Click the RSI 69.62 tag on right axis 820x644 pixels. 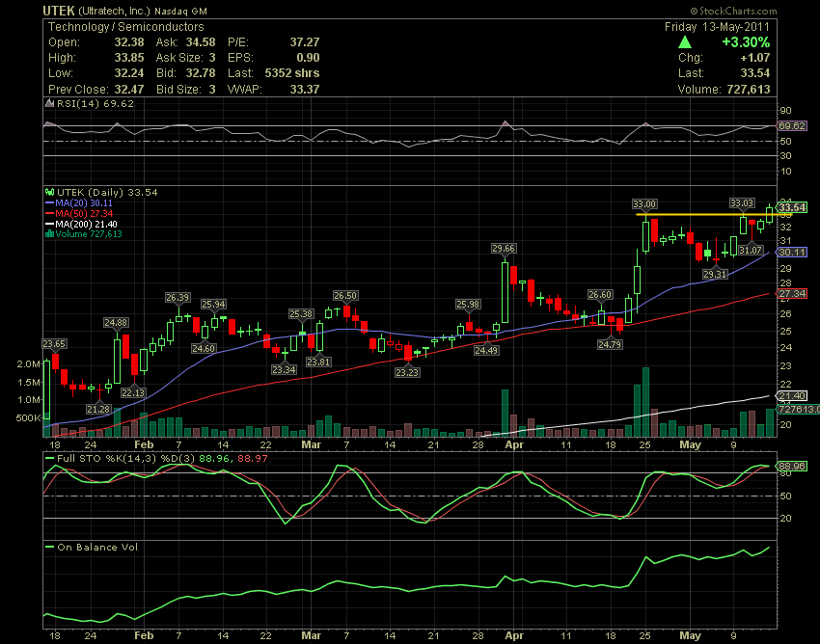point(792,126)
